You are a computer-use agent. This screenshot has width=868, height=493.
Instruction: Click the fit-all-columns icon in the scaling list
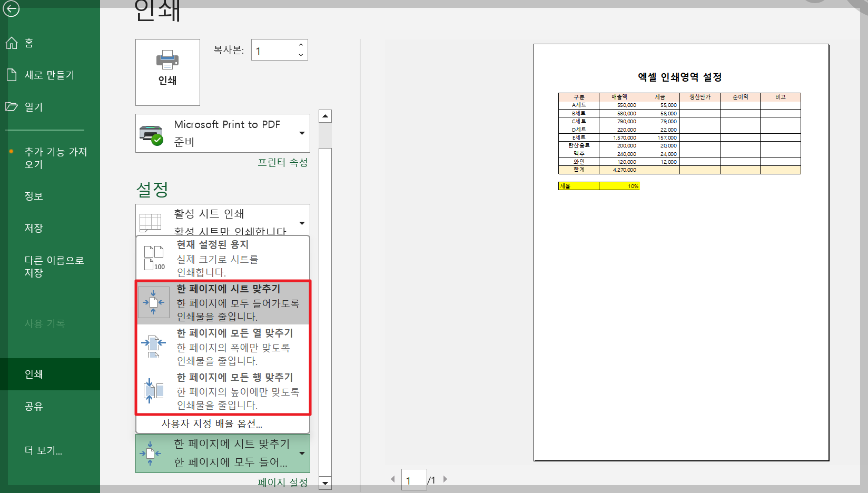click(153, 347)
